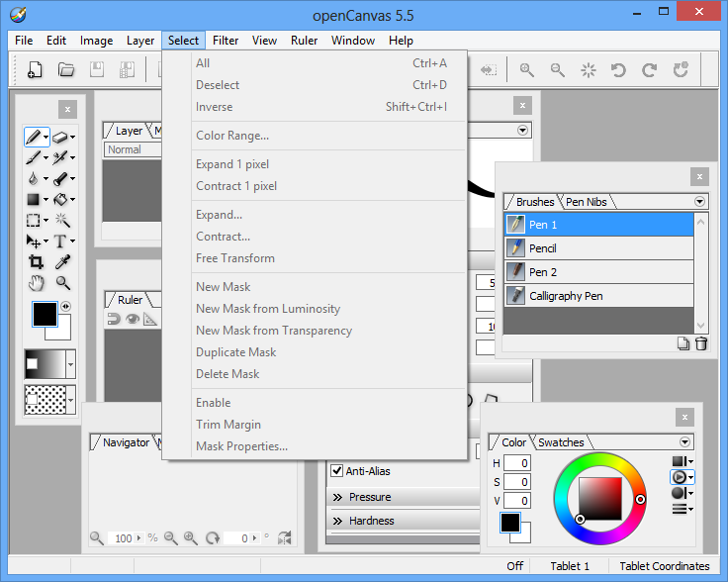The height and width of the screenshot is (582, 728).
Task: Click the Zoom Out toolbar icon
Action: [557, 70]
